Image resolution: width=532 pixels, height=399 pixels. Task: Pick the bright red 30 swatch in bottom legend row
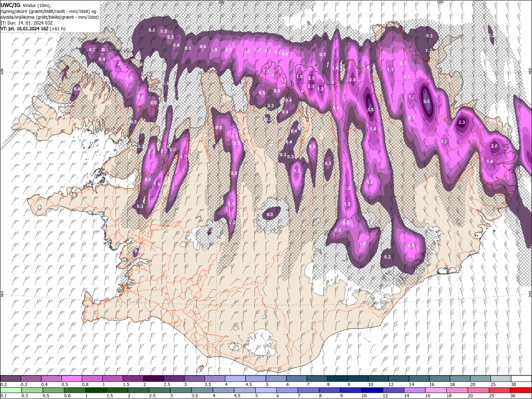(x=521, y=390)
